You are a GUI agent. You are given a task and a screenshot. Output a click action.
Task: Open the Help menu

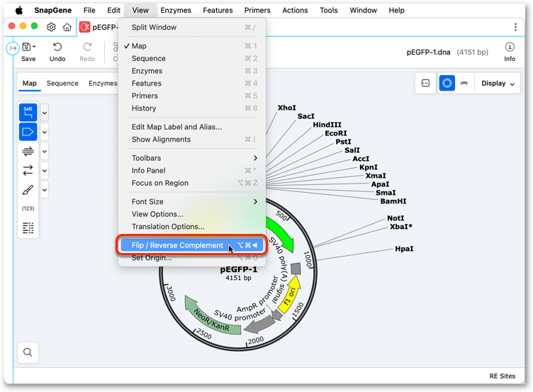pyautogui.click(x=396, y=10)
